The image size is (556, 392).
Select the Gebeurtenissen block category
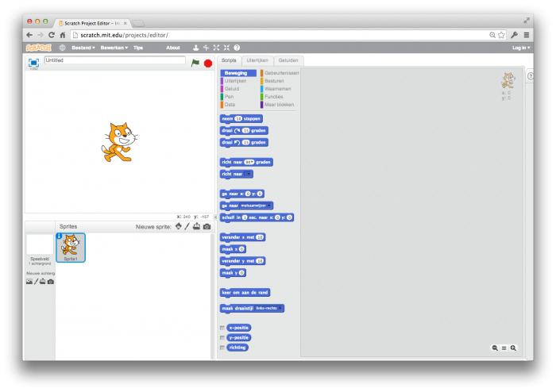(x=280, y=73)
